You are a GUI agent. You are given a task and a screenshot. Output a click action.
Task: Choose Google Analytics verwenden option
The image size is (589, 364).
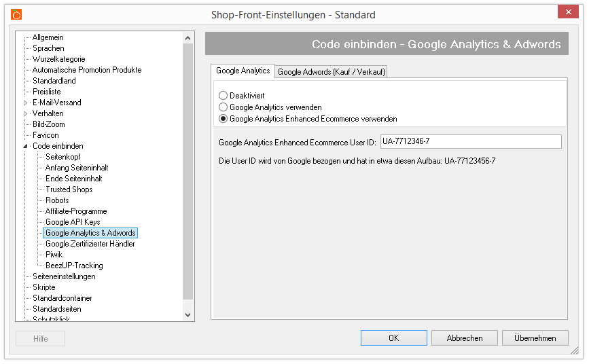(223, 107)
